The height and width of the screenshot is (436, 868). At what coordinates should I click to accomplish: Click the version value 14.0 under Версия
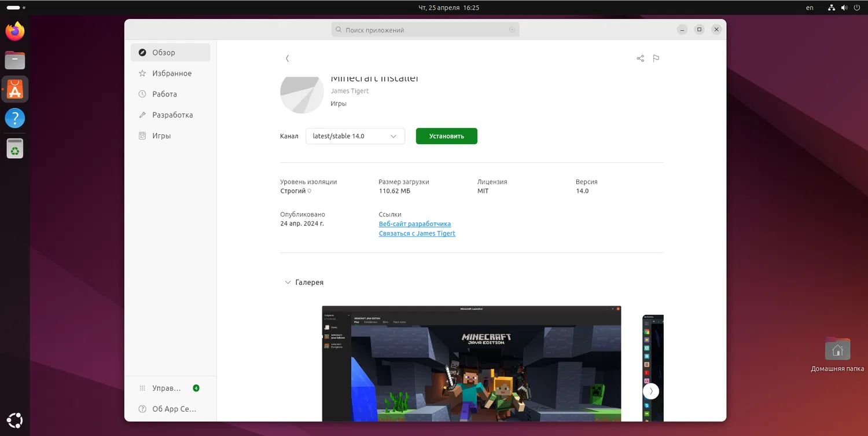tap(582, 191)
